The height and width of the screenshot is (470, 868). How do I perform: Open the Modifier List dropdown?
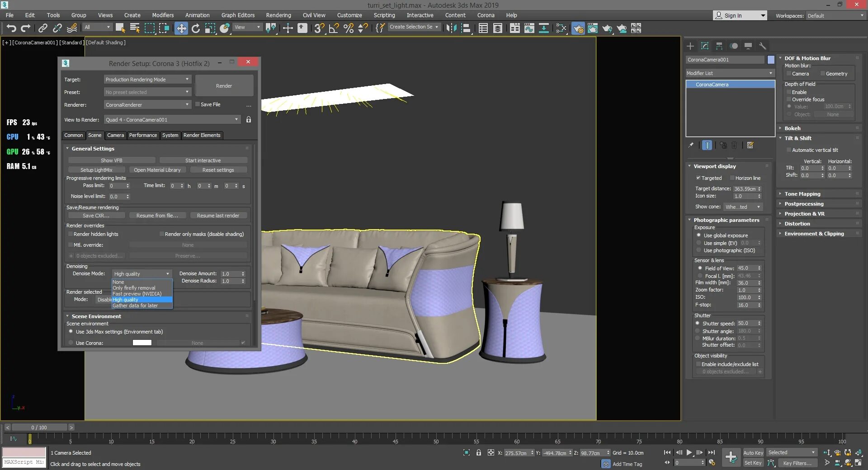tap(730, 73)
